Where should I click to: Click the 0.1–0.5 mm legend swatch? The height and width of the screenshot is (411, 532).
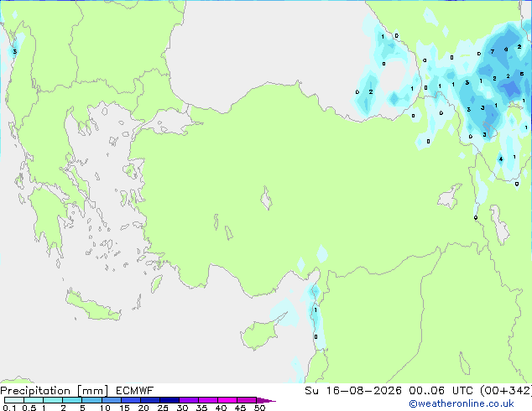click(x=14, y=400)
